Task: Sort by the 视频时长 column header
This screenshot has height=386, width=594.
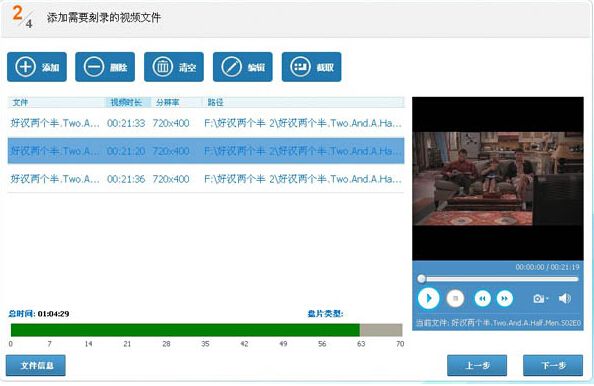Action: point(128,102)
